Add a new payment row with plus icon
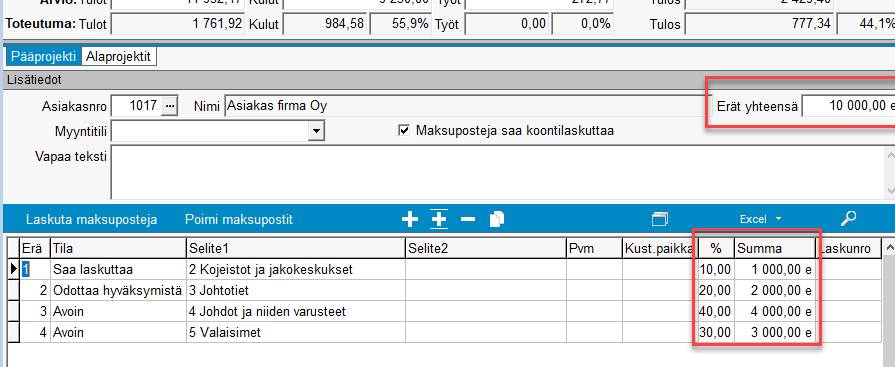The width and height of the screenshot is (895, 367). click(410, 219)
